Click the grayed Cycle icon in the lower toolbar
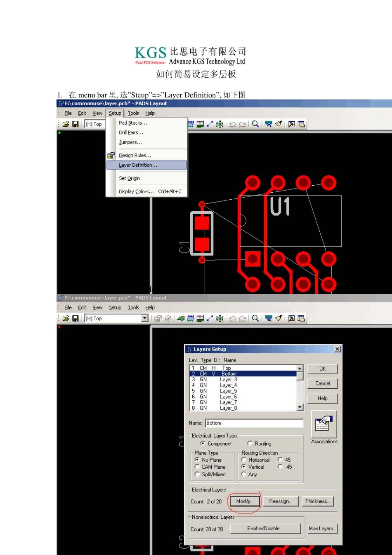Screen dimensions: 392x555 tap(168, 319)
